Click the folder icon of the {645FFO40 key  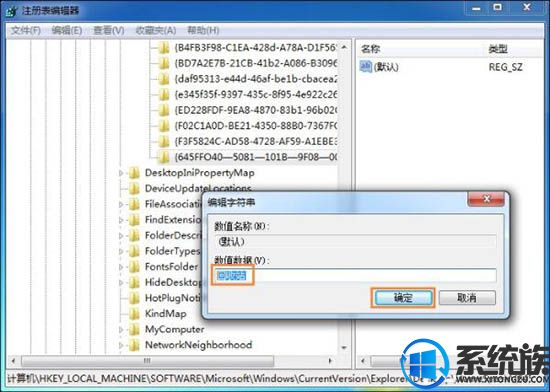[x=164, y=157]
